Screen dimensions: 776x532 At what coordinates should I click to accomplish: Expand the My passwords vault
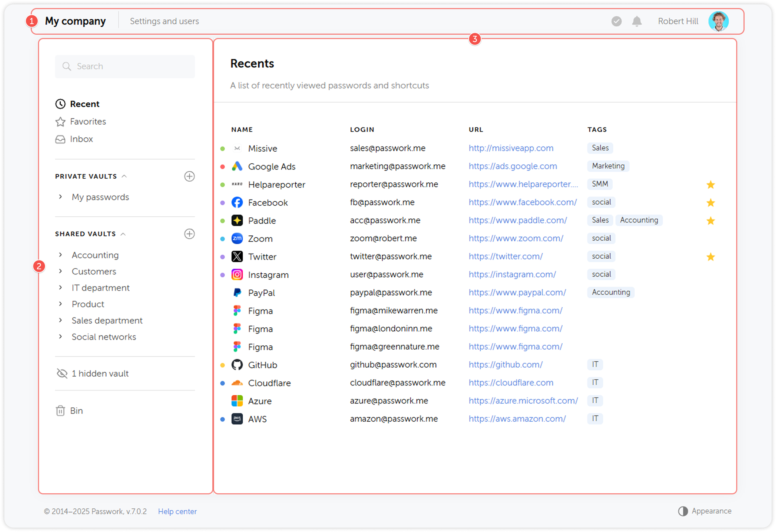click(61, 197)
